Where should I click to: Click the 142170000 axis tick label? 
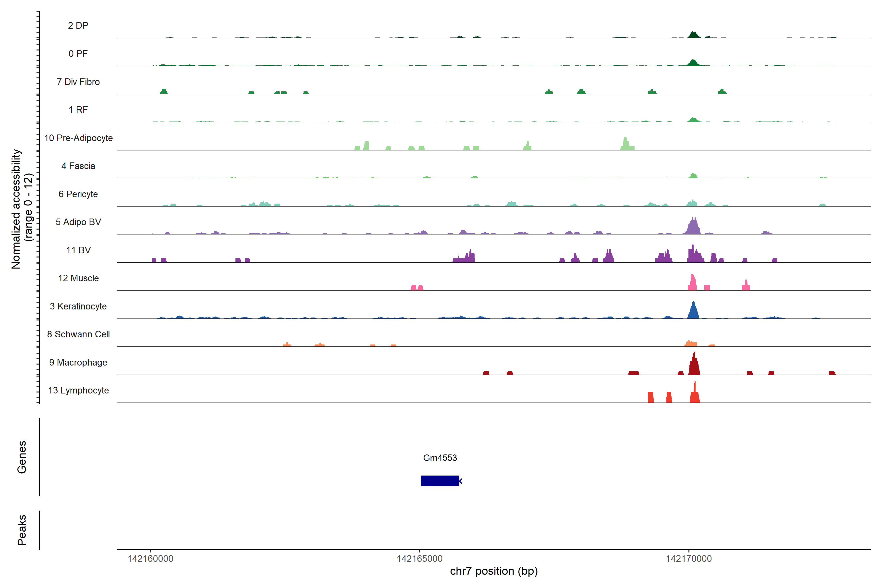(688, 558)
